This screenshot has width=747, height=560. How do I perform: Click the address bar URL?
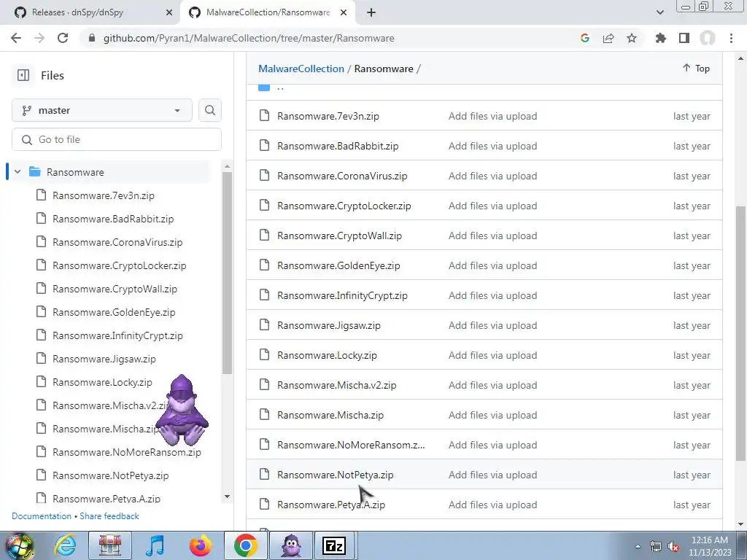(x=249, y=38)
